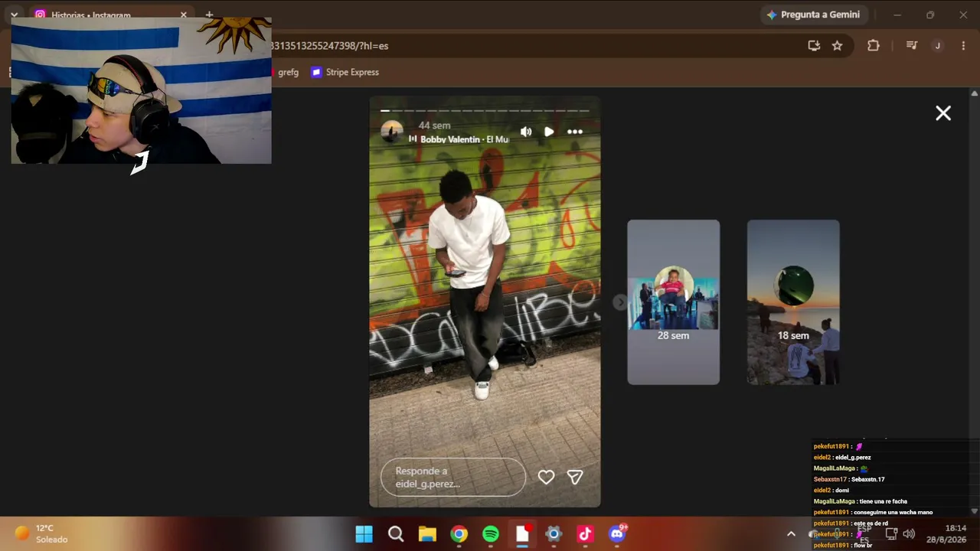Open the network icon in system tray
Screen dimensions: 980x551
click(891, 534)
